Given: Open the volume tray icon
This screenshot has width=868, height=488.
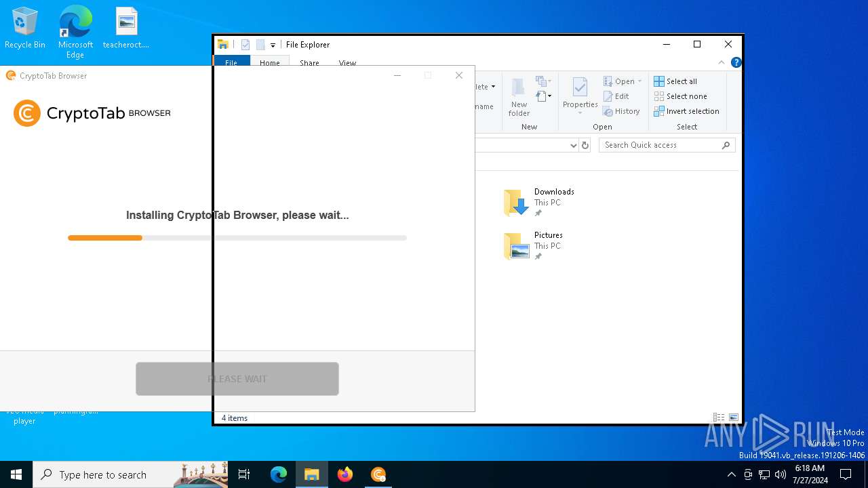Looking at the screenshot, I should click(781, 474).
